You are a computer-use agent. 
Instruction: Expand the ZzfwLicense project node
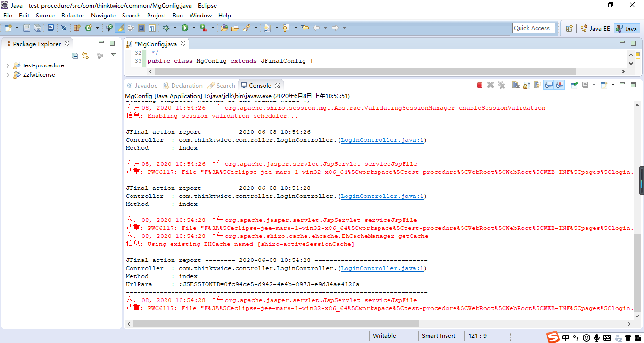pyautogui.click(x=8, y=75)
